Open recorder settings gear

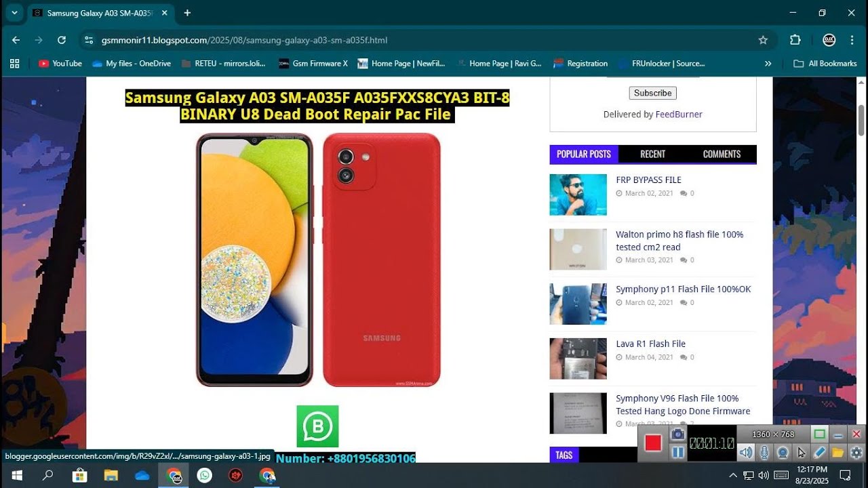[x=856, y=452]
